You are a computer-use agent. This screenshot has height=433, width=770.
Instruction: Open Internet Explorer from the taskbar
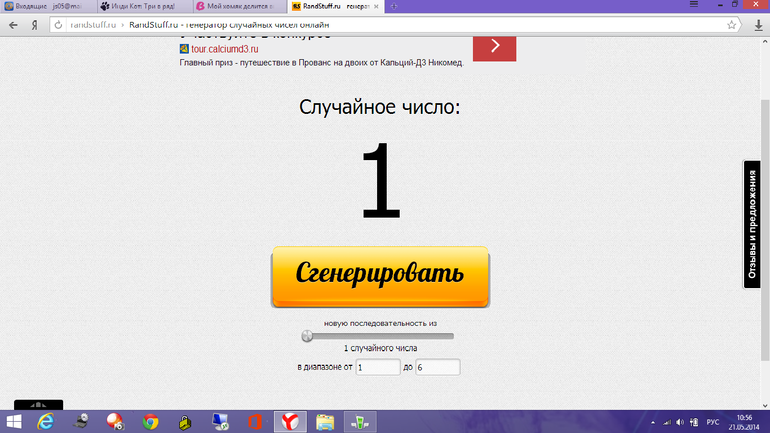(x=46, y=422)
